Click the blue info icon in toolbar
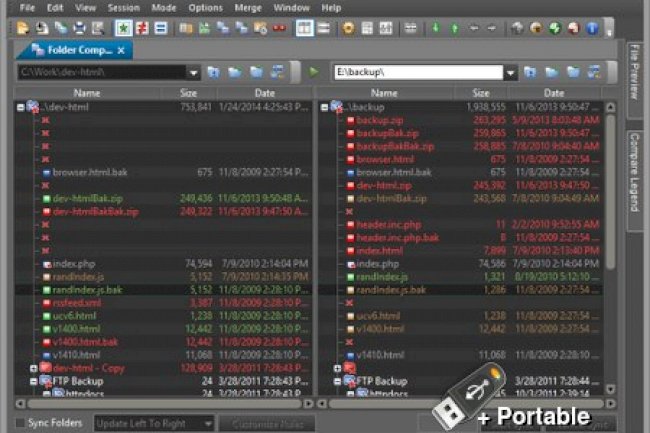This screenshot has width=650, height=433. coord(592,28)
